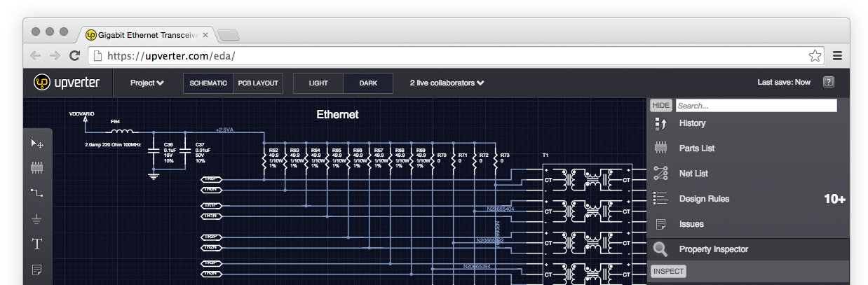Switch to PCB LAYOUT view
The width and height of the screenshot is (868, 285).
258,83
